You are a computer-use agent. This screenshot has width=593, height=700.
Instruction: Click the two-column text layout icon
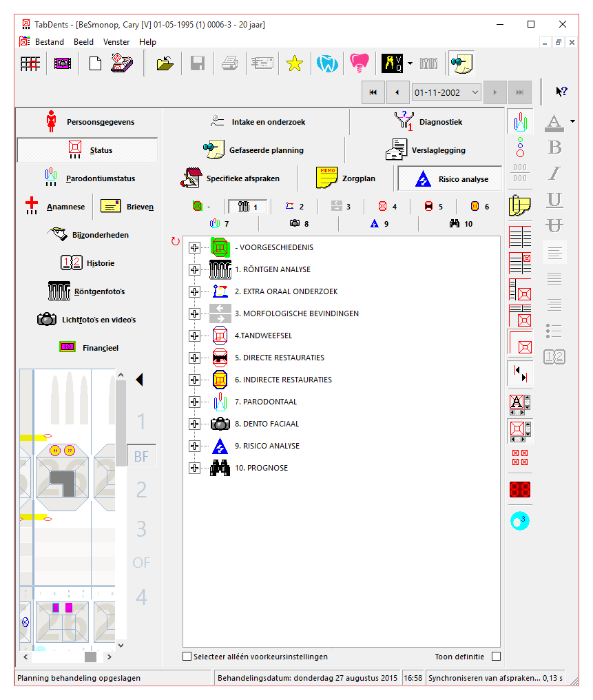[x=520, y=236]
